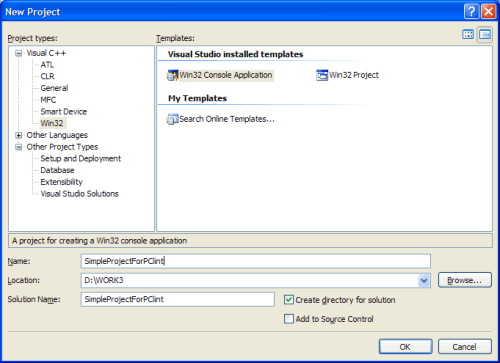500x363 pixels.
Task: Click the Search Online Templates icon
Action: pyautogui.click(x=173, y=119)
